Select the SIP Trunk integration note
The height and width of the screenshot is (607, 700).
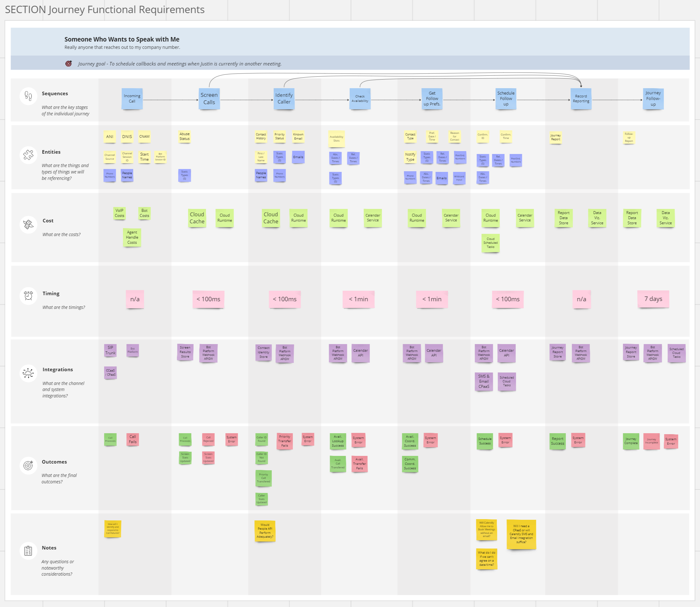(110, 350)
